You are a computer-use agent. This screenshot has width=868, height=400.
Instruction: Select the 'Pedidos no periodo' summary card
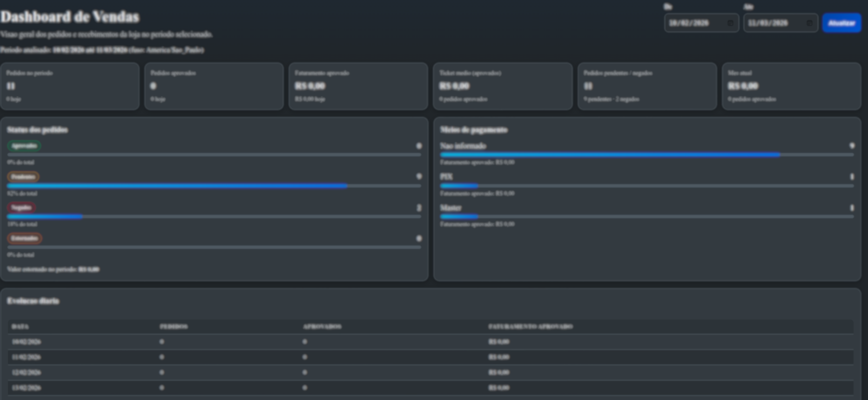70,87
